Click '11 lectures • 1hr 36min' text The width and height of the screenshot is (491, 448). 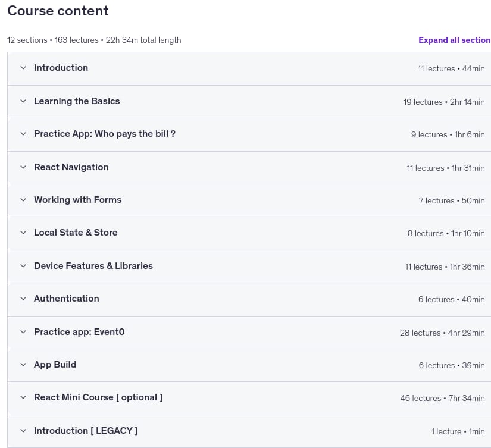tap(445, 267)
